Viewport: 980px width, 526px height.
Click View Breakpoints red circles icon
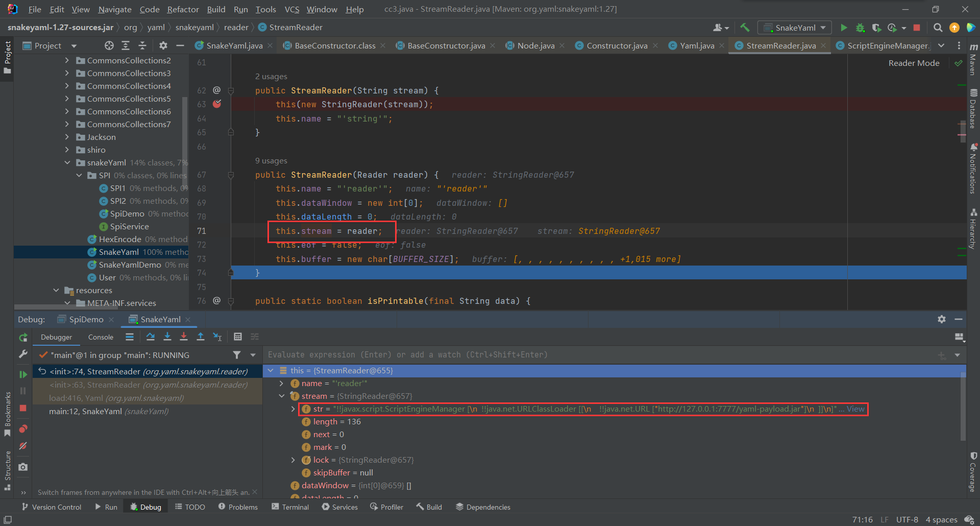(x=23, y=429)
